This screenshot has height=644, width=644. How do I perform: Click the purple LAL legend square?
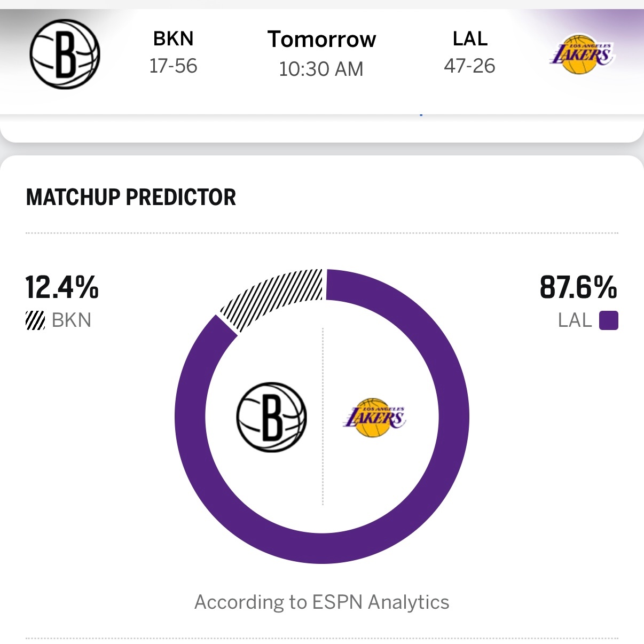(x=608, y=320)
